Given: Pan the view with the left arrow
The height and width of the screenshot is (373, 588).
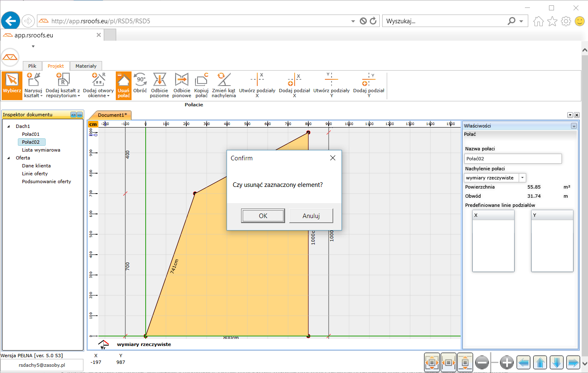Looking at the screenshot, I should 523,363.
